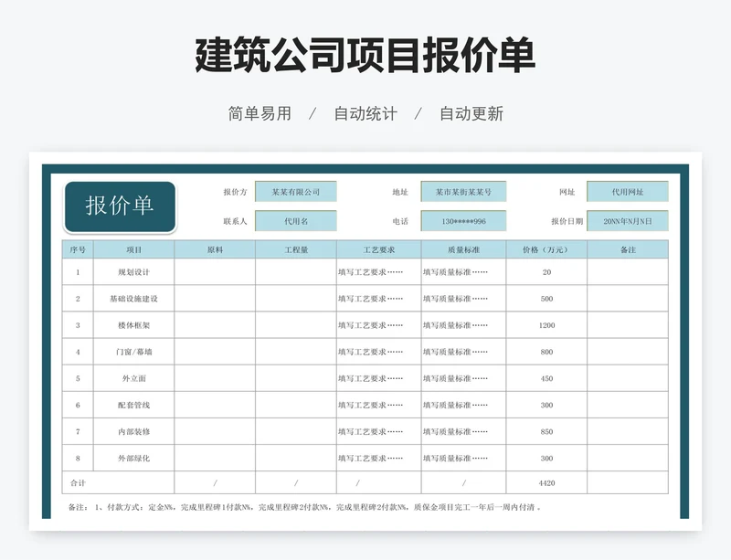Select the price 850 cell
Screen dimensions: 731x560
coord(546,431)
